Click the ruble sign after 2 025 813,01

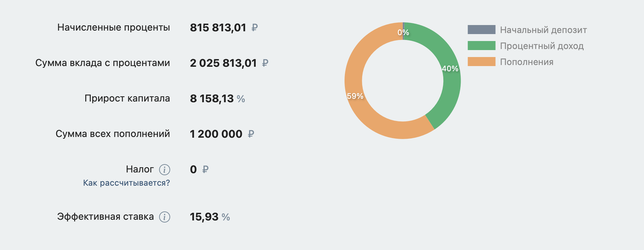pyautogui.click(x=265, y=63)
